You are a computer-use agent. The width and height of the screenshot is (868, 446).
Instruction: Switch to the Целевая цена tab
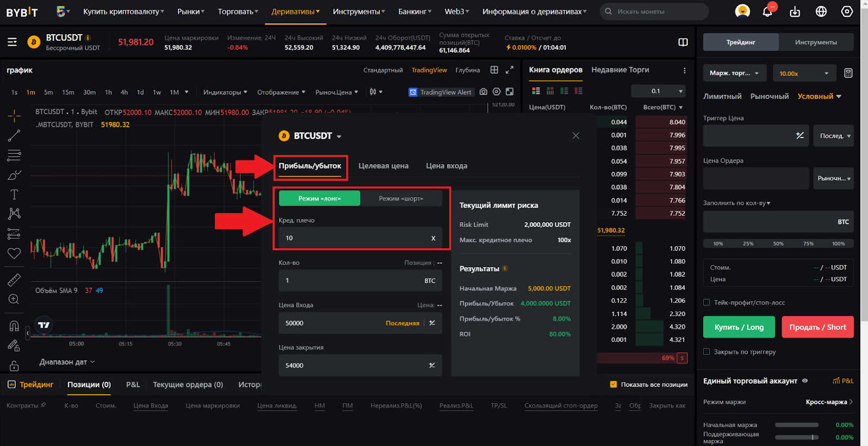(383, 166)
